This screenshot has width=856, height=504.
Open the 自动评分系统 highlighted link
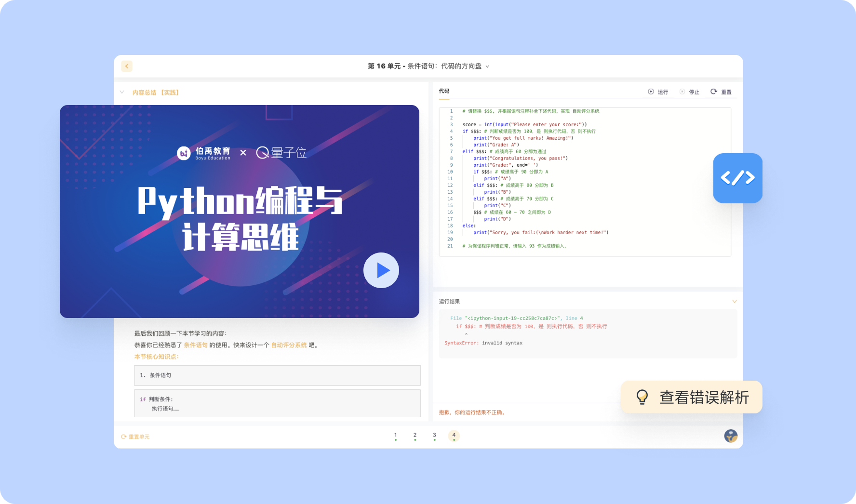pos(289,345)
